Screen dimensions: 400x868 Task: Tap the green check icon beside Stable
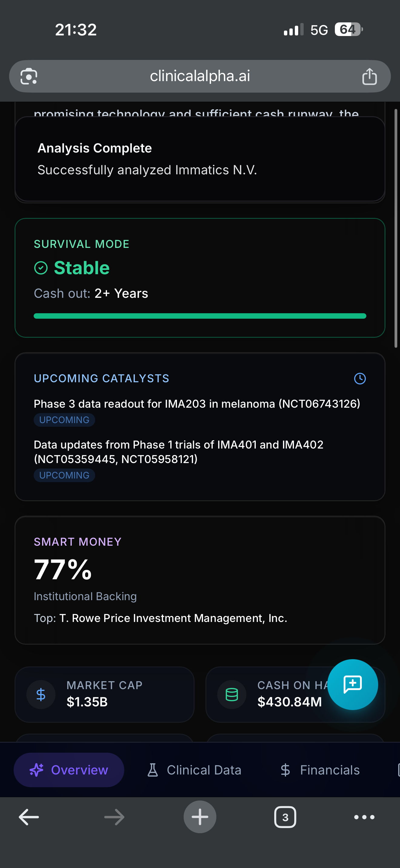click(x=41, y=268)
